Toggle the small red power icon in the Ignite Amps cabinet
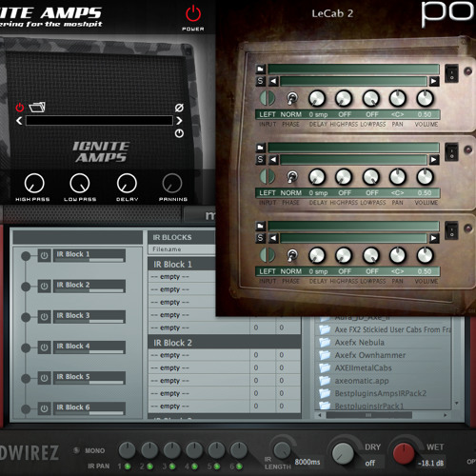Viewport: 476px width, 476px height. tap(20, 108)
